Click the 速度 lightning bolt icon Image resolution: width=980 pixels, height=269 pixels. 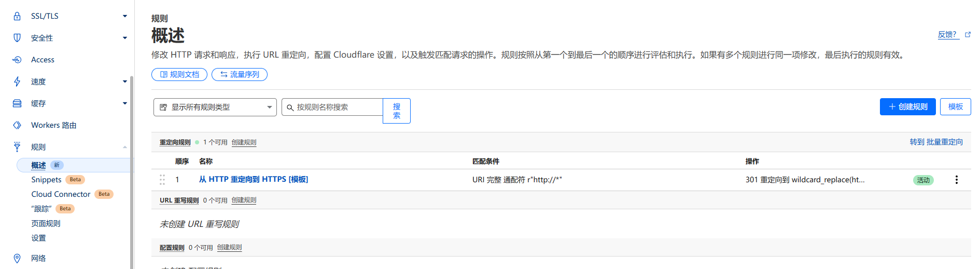point(17,82)
